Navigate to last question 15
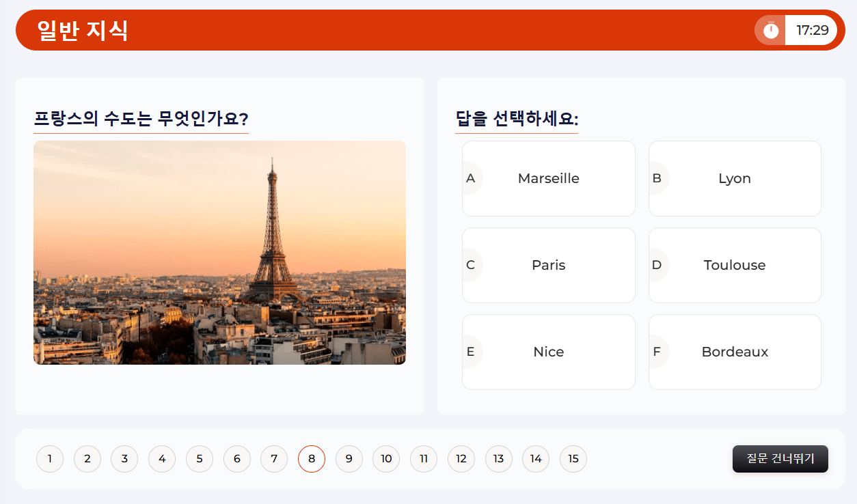 coord(573,459)
